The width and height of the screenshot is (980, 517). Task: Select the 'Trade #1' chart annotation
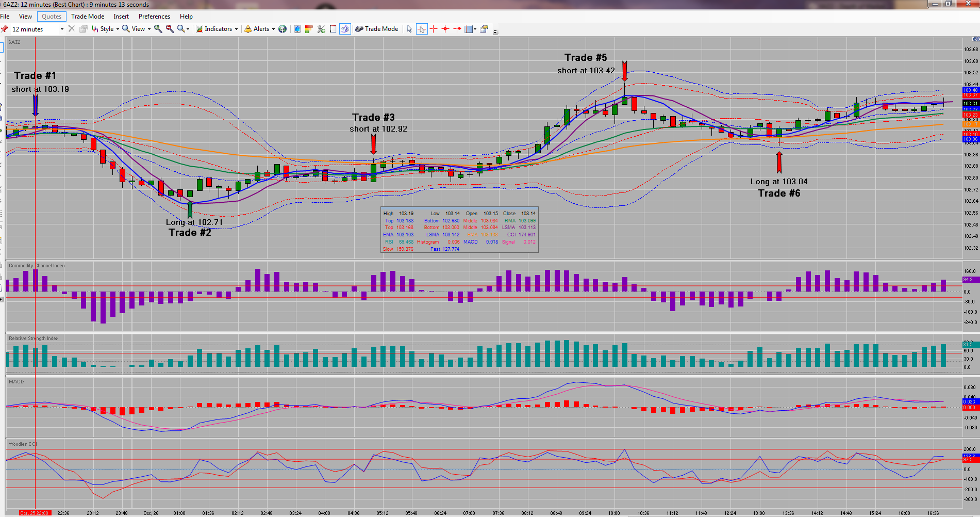pyautogui.click(x=35, y=76)
